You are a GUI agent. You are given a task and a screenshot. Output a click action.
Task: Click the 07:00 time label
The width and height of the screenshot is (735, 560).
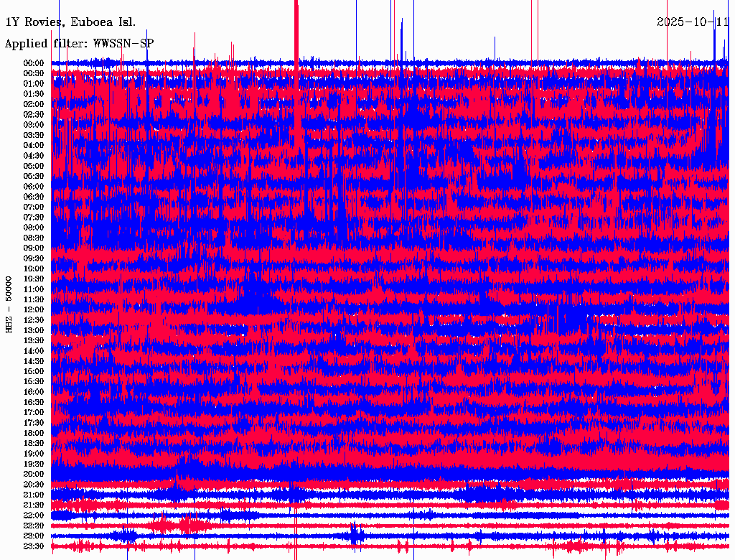34,207
